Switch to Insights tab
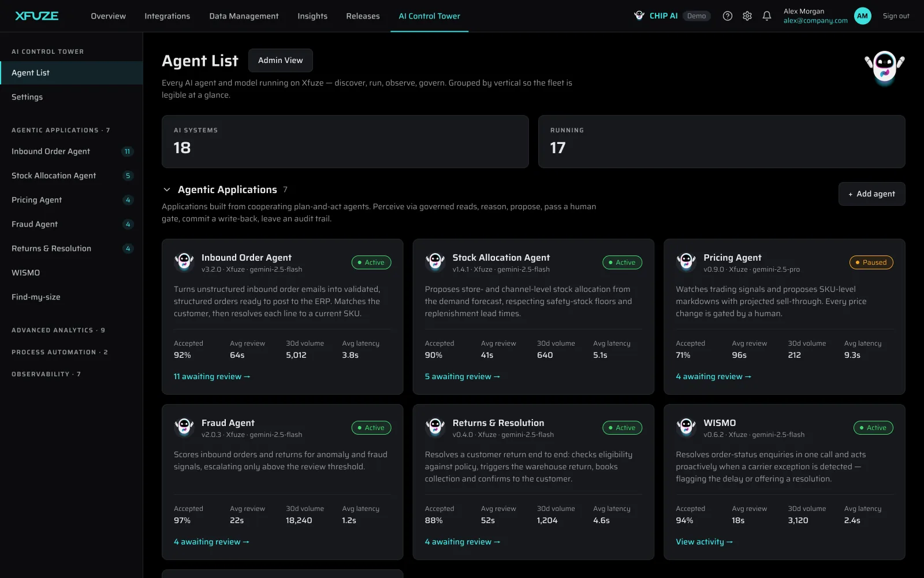This screenshot has height=578, width=924. coord(312,16)
